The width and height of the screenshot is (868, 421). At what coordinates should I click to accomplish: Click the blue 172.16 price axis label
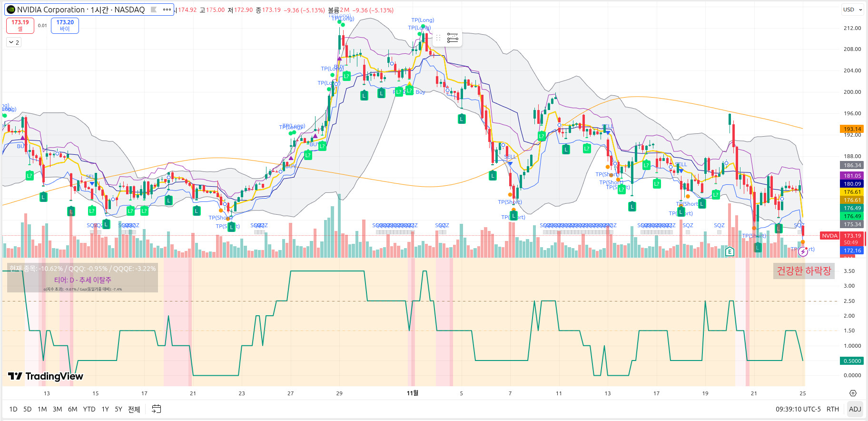tap(852, 251)
